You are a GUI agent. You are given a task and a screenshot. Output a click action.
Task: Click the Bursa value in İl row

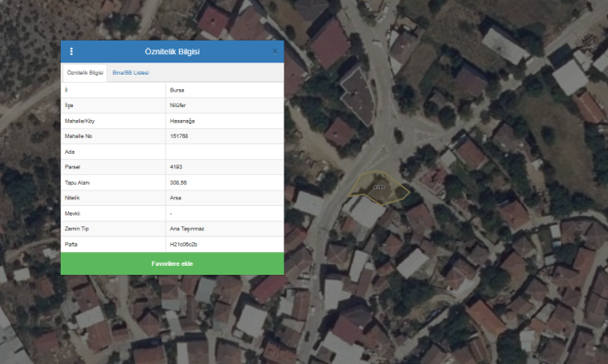click(x=177, y=90)
